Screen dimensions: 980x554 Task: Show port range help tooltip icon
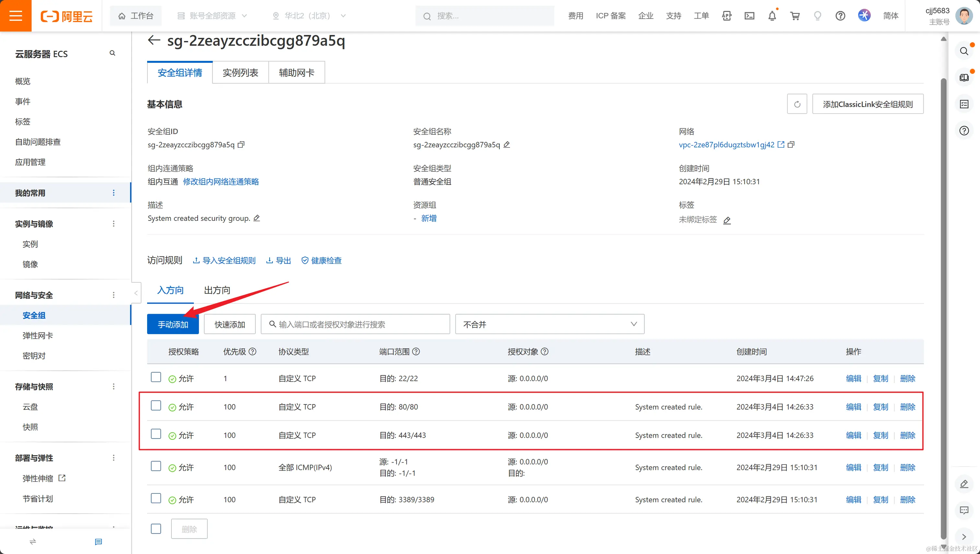click(x=416, y=352)
